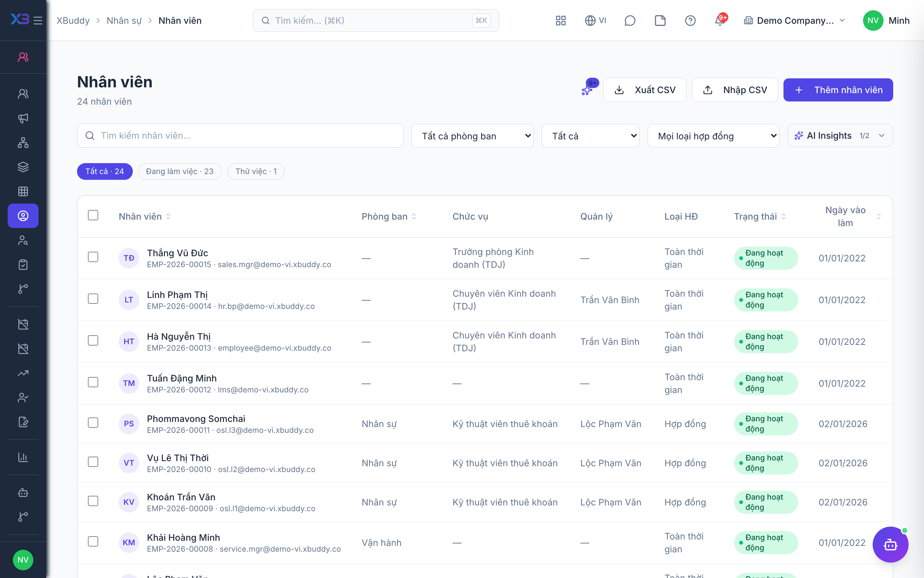Open the apps grid icon in top bar
Image resolution: width=924 pixels, height=578 pixels.
pyautogui.click(x=560, y=21)
